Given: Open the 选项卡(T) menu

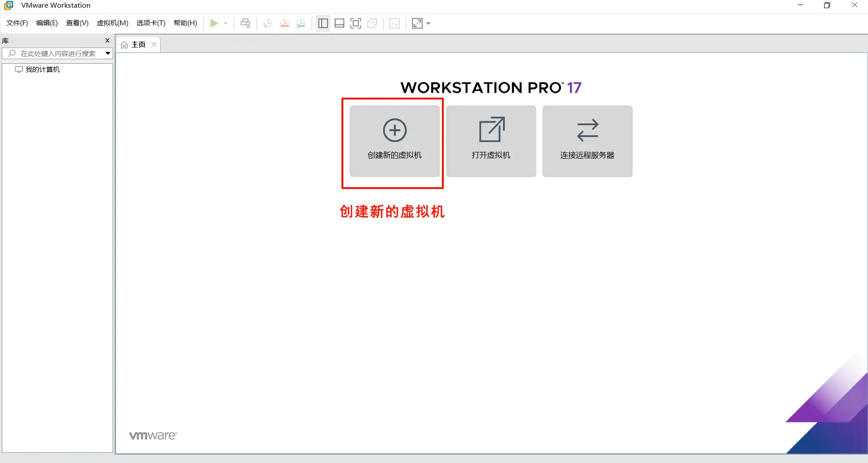Looking at the screenshot, I should [151, 23].
